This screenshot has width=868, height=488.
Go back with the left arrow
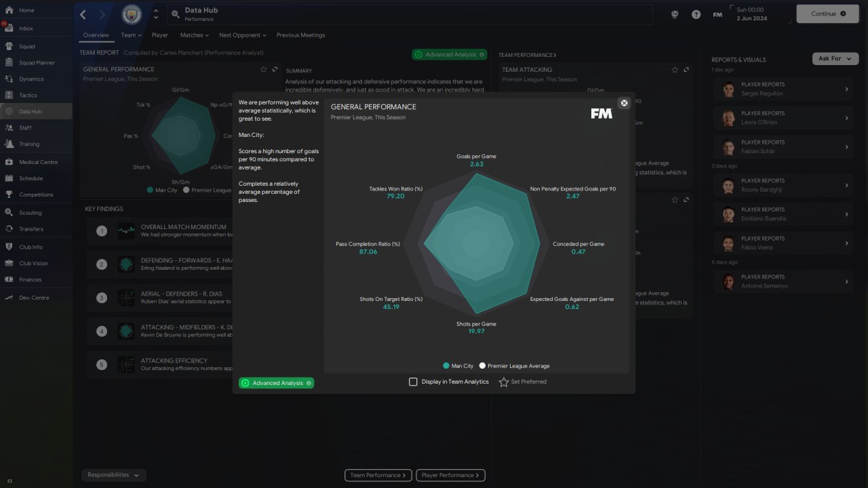(83, 14)
